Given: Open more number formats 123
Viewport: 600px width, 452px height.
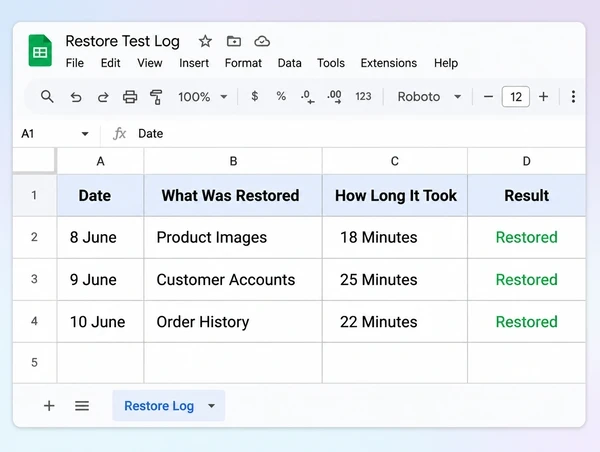Looking at the screenshot, I should (x=363, y=96).
